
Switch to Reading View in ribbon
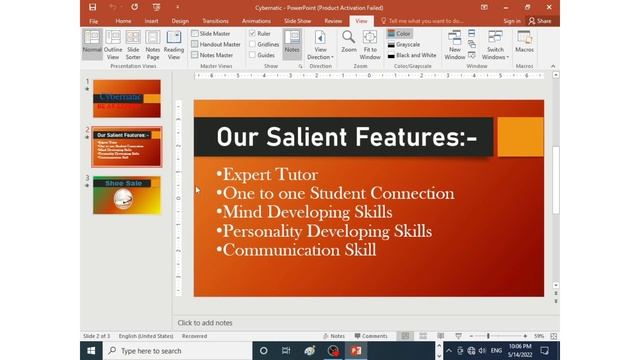point(174,44)
